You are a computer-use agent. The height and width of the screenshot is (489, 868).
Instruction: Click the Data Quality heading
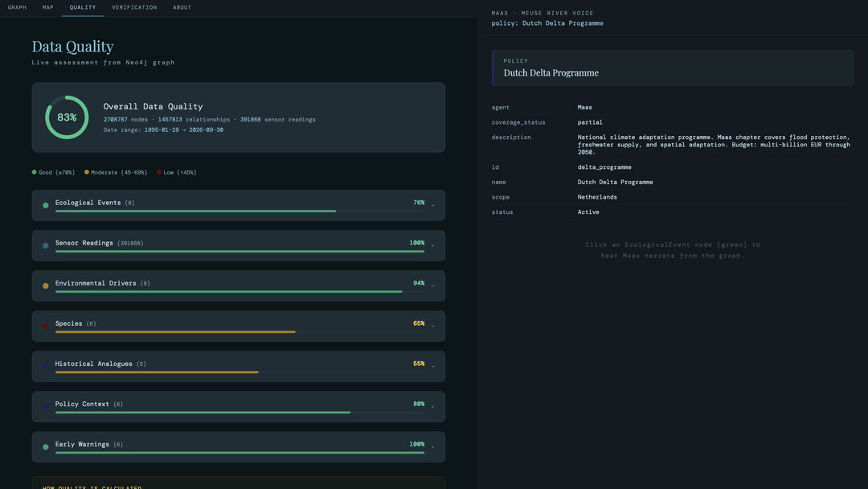click(72, 47)
